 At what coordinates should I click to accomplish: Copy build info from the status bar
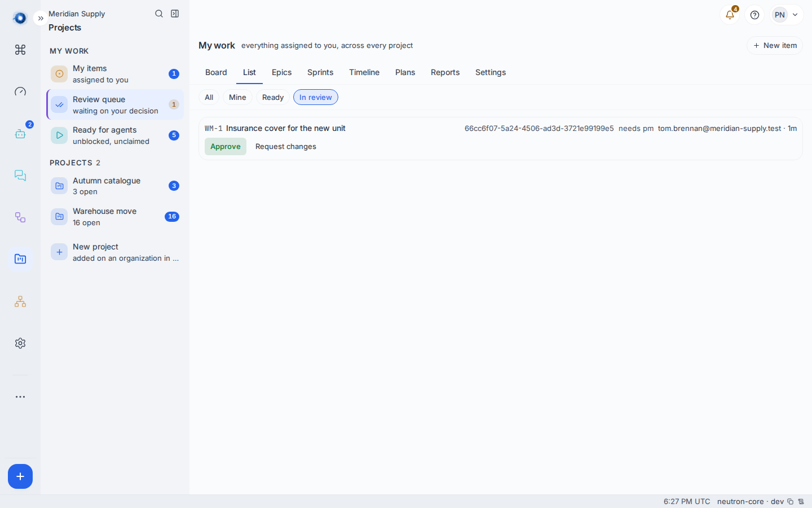(x=791, y=501)
